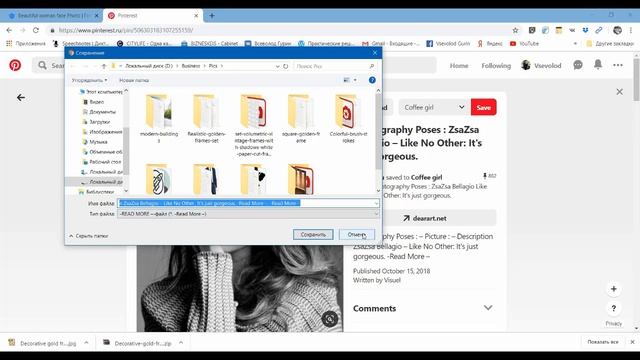Open Vsevolod profile
The height and width of the screenshot is (360, 640).
(541, 65)
